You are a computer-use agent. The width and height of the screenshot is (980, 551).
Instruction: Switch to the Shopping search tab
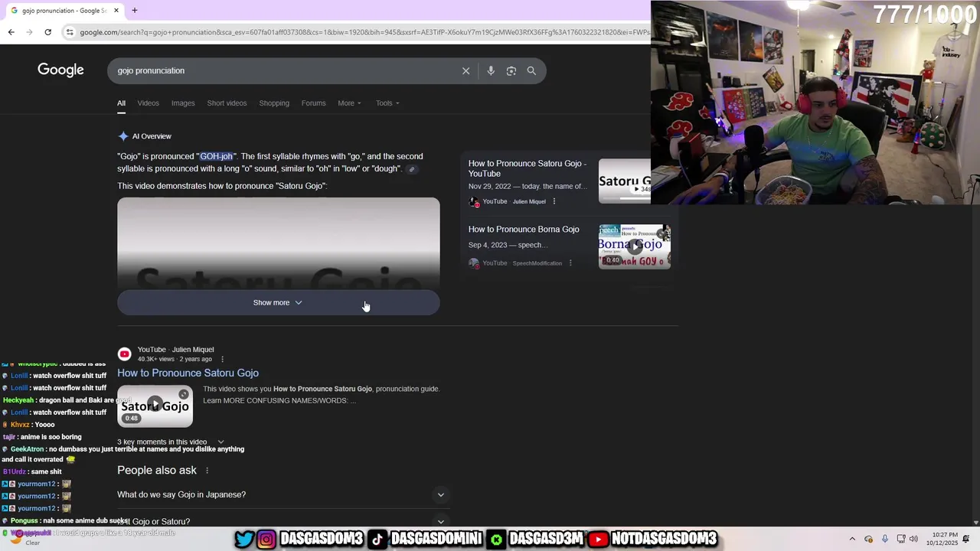[274, 103]
